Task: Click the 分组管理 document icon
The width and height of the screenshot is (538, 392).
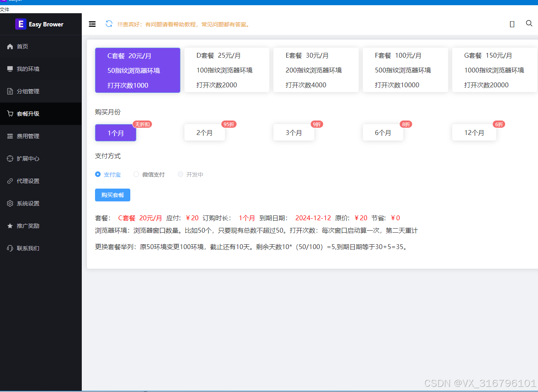Action: click(x=10, y=91)
